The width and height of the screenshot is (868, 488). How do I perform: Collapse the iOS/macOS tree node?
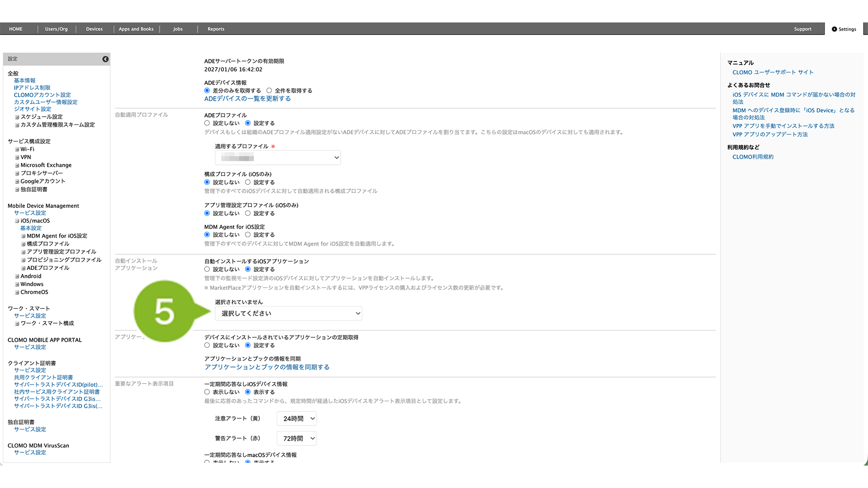17,221
